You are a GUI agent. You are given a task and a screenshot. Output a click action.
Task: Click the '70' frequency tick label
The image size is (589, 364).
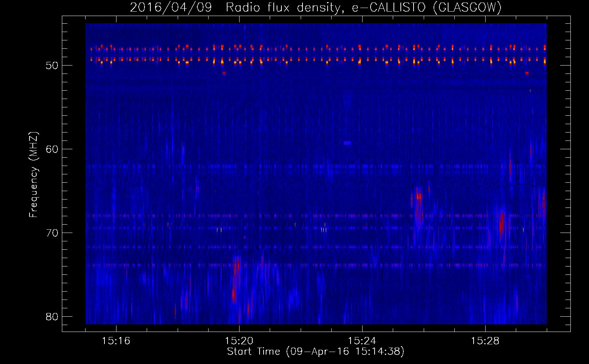click(x=52, y=233)
